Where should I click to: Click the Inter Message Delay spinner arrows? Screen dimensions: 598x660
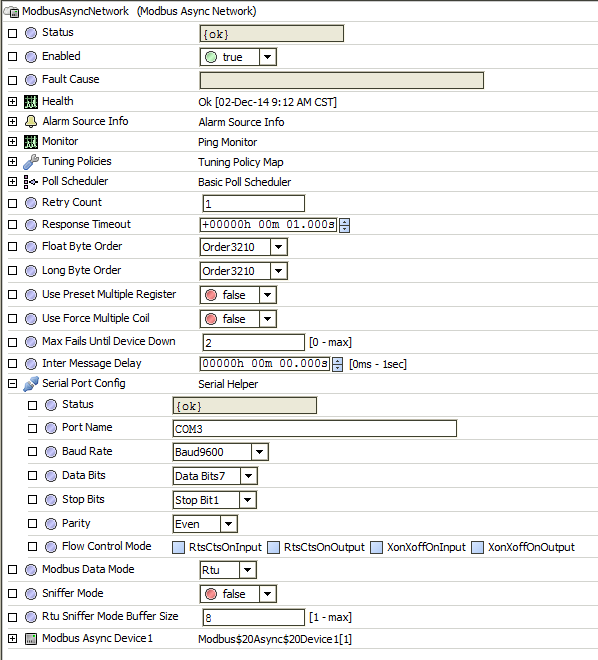338,364
